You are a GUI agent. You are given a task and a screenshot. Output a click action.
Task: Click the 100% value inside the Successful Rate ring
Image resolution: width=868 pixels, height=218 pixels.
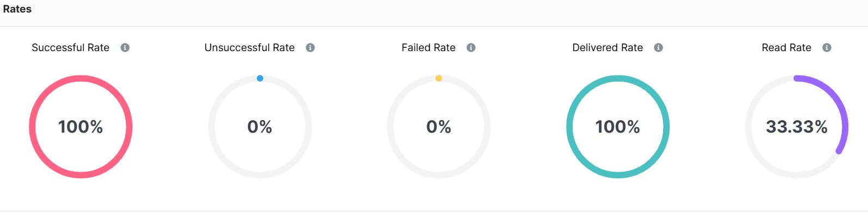coord(81,127)
